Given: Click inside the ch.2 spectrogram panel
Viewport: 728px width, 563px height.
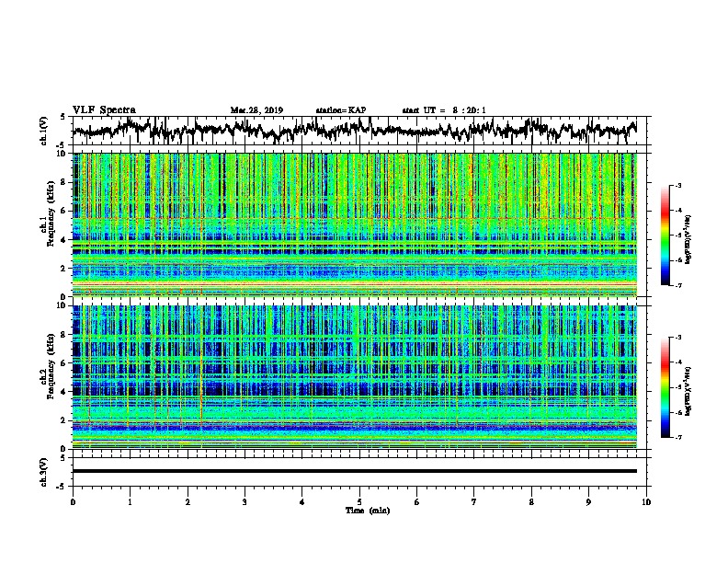Looking at the screenshot, I should [354, 377].
